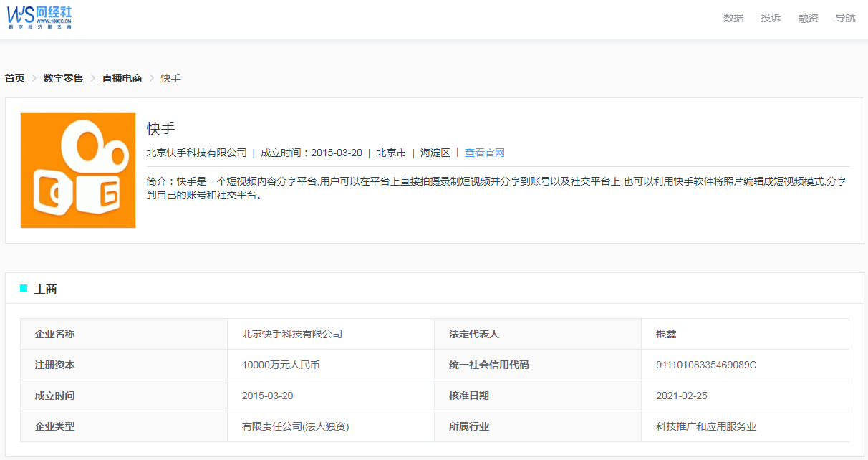The height and width of the screenshot is (460, 868).
Task: Click the 快手 company title heading
Action: [x=161, y=128]
